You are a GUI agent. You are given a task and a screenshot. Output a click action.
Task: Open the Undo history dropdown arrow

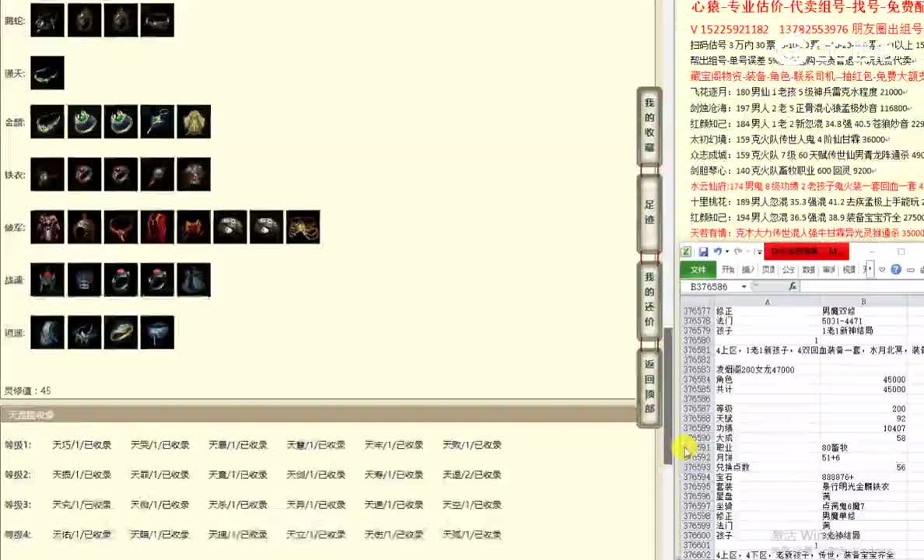click(726, 251)
